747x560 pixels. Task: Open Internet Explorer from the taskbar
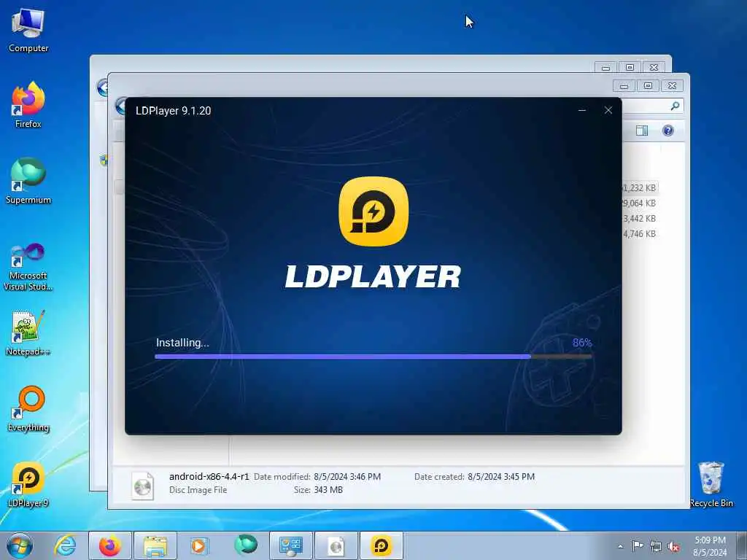point(65,545)
